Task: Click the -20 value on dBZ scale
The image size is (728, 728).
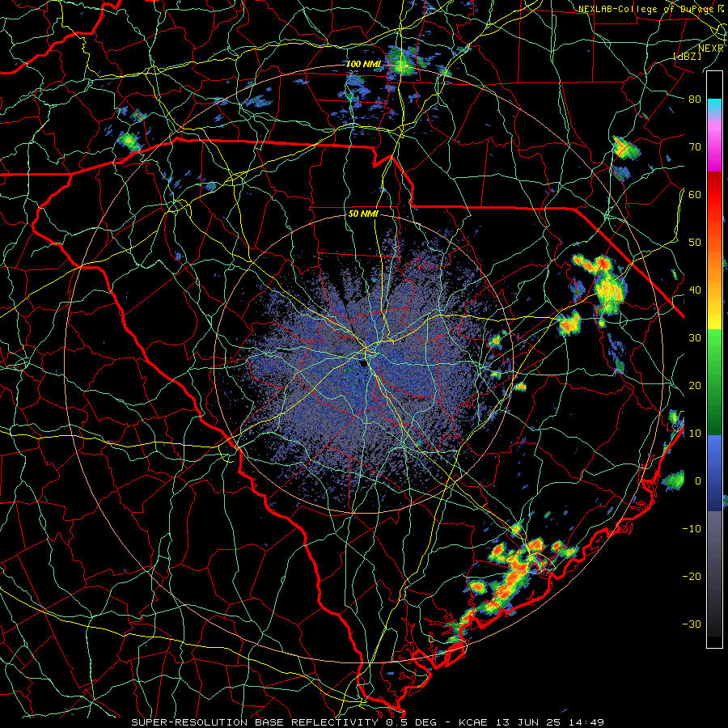Action: [692, 577]
